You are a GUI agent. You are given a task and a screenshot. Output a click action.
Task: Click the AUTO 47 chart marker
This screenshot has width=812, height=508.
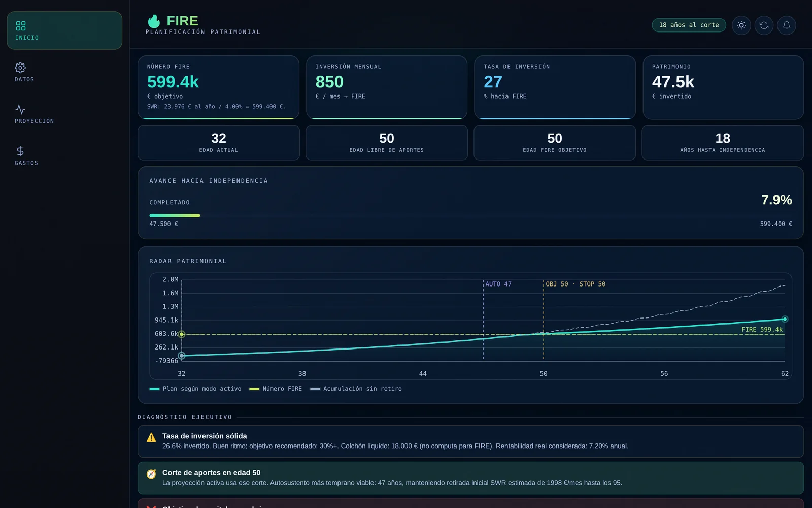click(x=498, y=284)
